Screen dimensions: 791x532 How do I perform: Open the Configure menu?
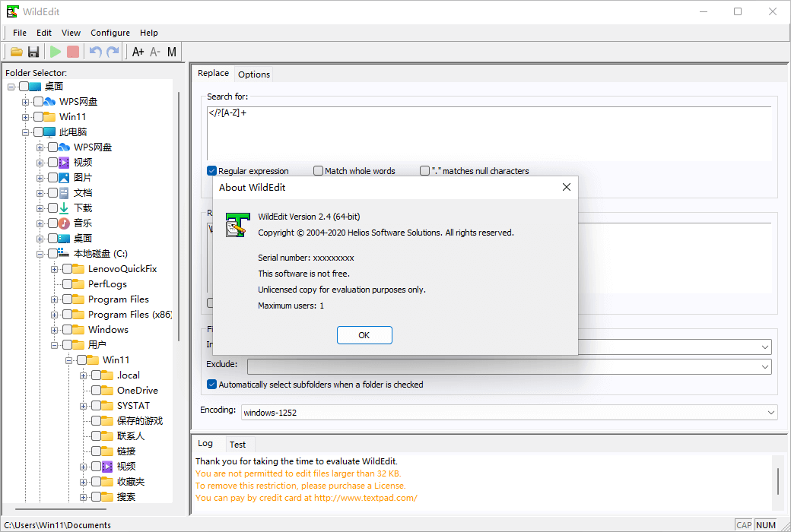click(x=110, y=33)
